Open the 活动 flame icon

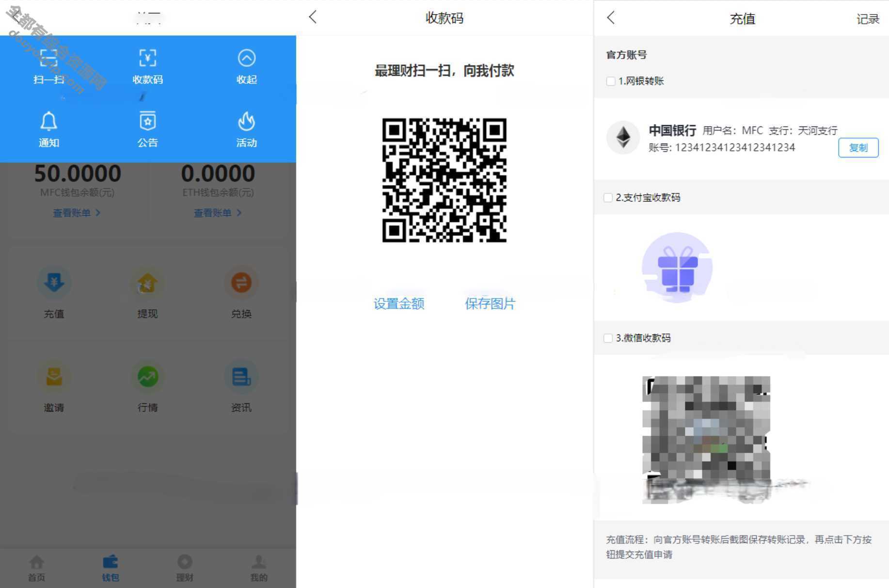[247, 121]
